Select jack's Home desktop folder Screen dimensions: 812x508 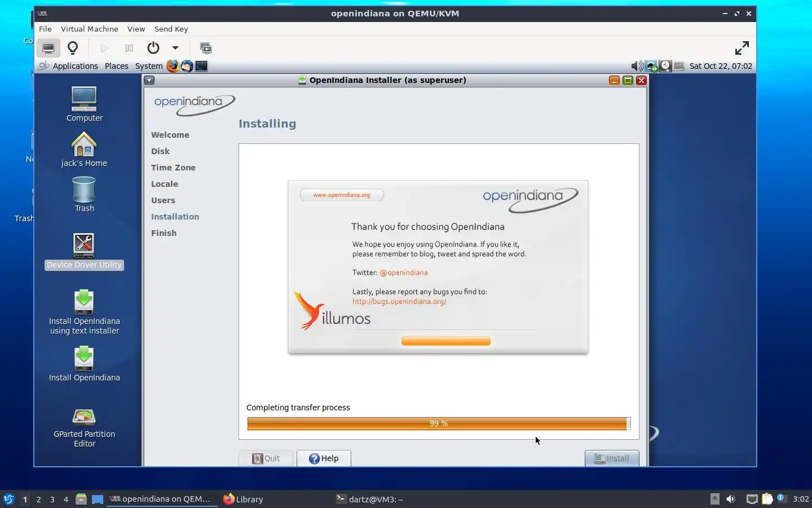tap(84, 150)
